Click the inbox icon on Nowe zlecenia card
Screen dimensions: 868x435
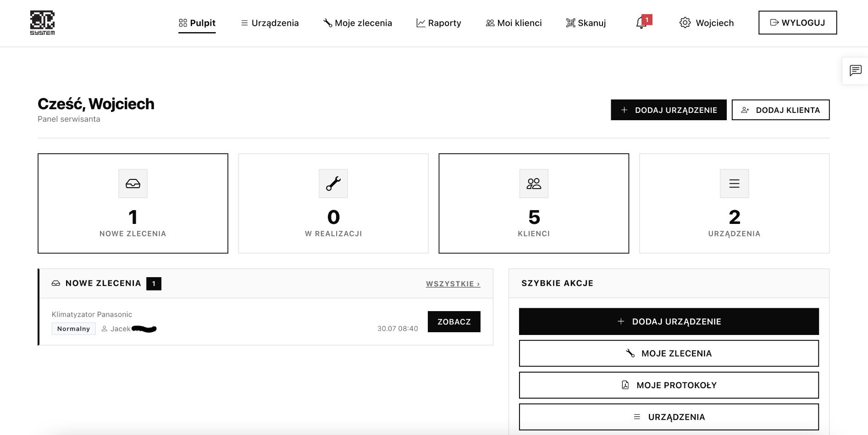coord(133,184)
